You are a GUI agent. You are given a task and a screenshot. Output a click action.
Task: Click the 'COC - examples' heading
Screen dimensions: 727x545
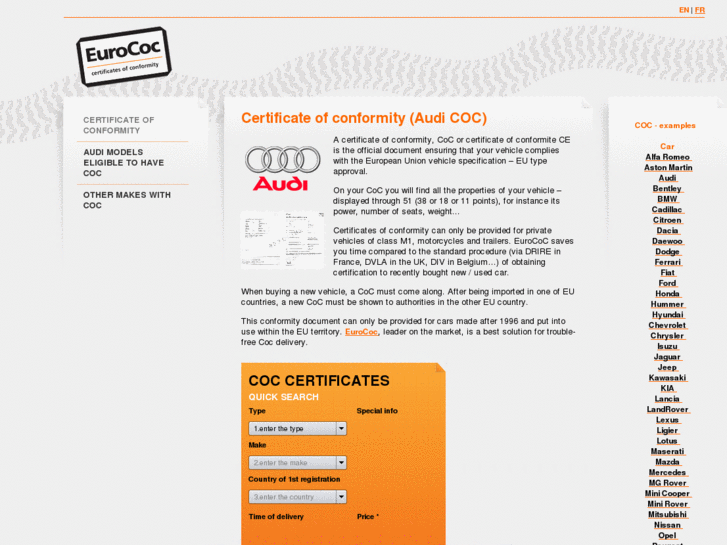[665, 126]
